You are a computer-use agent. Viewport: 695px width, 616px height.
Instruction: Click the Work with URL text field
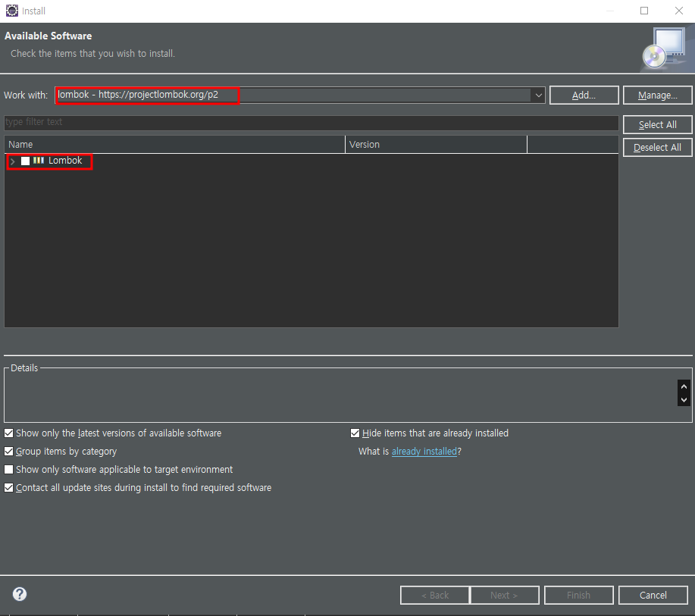[294, 95]
